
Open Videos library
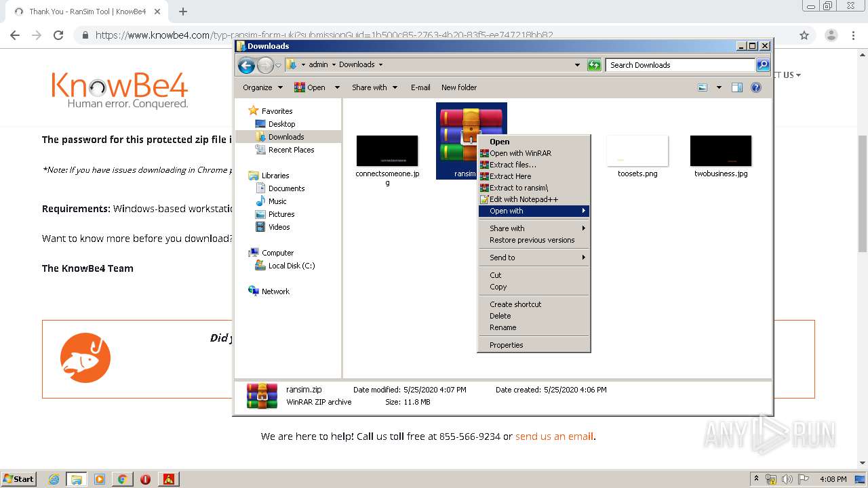(x=279, y=227)
